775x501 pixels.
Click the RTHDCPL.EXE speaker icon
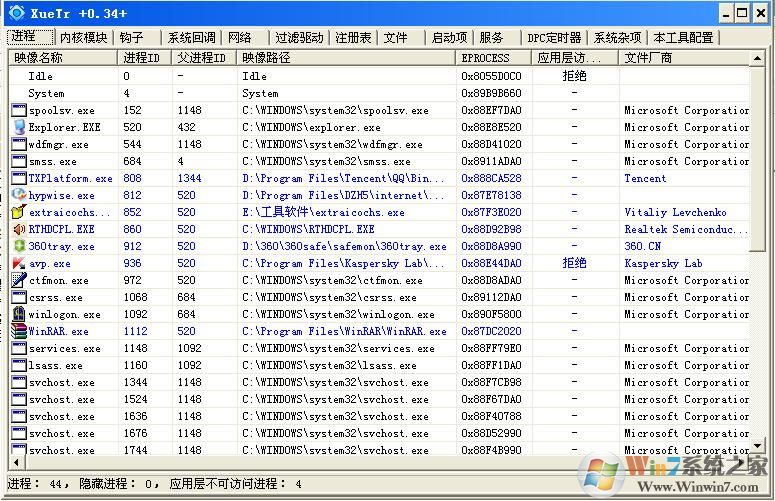pos(19,229)
